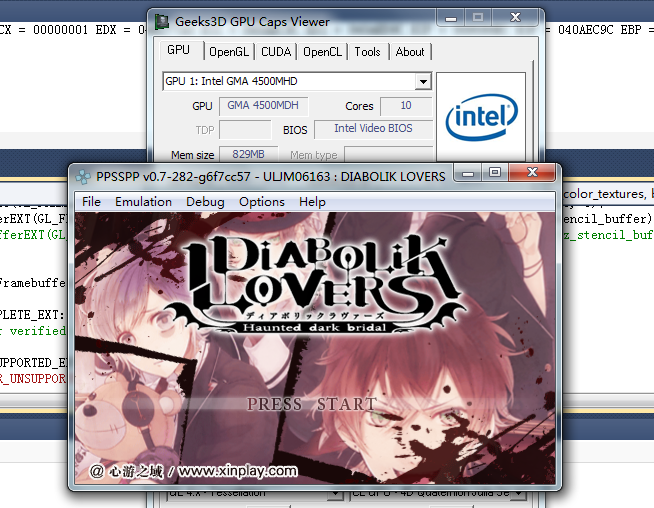This screenshot has height=508, width=654.
Task: Open the Emulation menu
Action: tap(143, 201)
